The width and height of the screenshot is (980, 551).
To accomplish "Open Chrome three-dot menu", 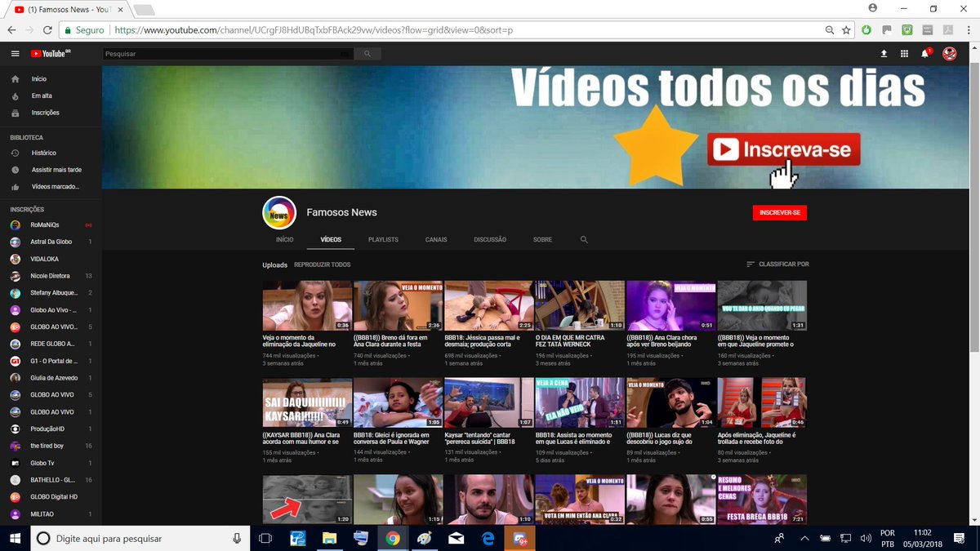I will coord(968,30).
